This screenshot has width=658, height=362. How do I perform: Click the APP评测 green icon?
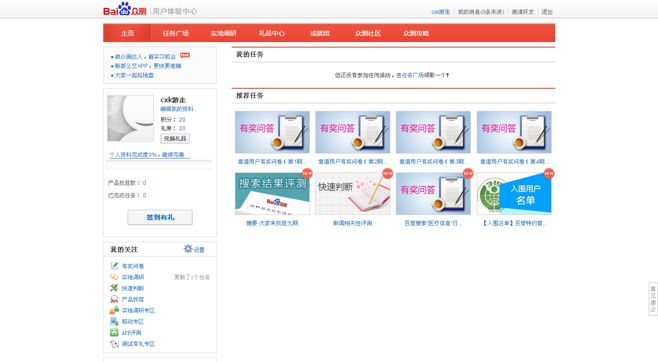coord(114,332)
